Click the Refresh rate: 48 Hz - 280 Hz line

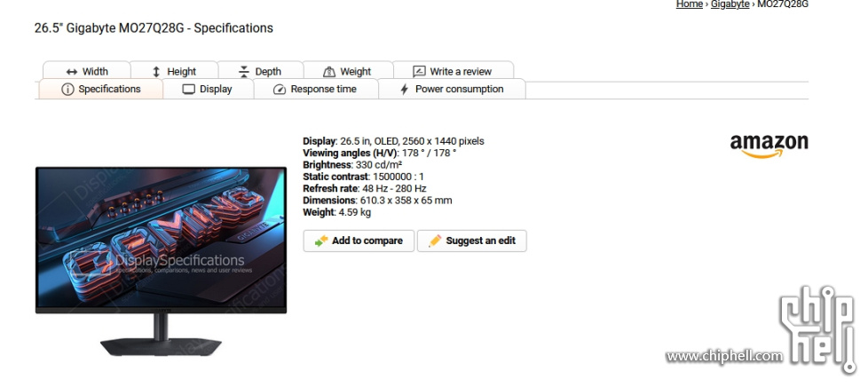365,188
